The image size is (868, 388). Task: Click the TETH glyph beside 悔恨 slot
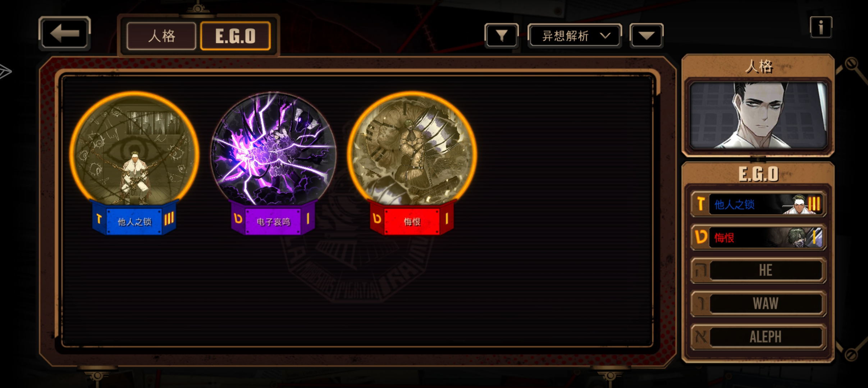coord(701,237)
